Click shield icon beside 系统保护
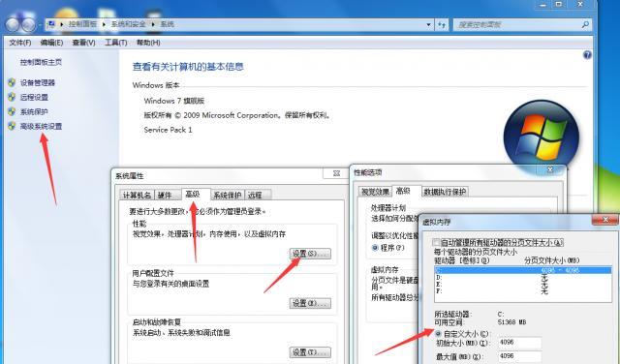 pyautogui.click(x=12, y=112)
